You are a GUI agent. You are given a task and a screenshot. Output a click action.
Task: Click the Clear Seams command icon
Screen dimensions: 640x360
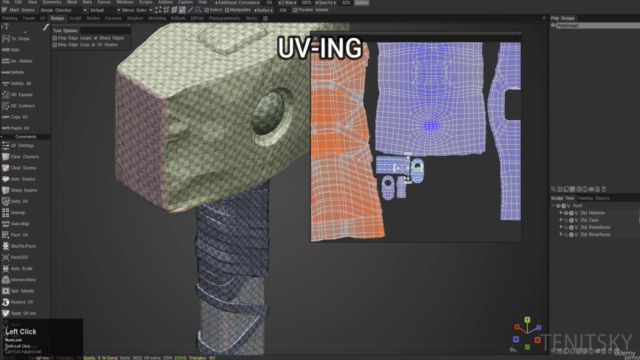(5, 168)
